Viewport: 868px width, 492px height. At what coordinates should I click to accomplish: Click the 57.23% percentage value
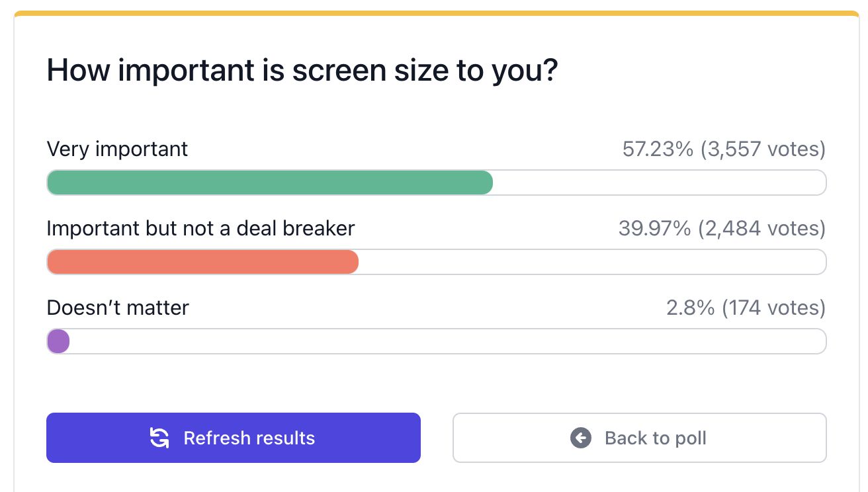657,149
